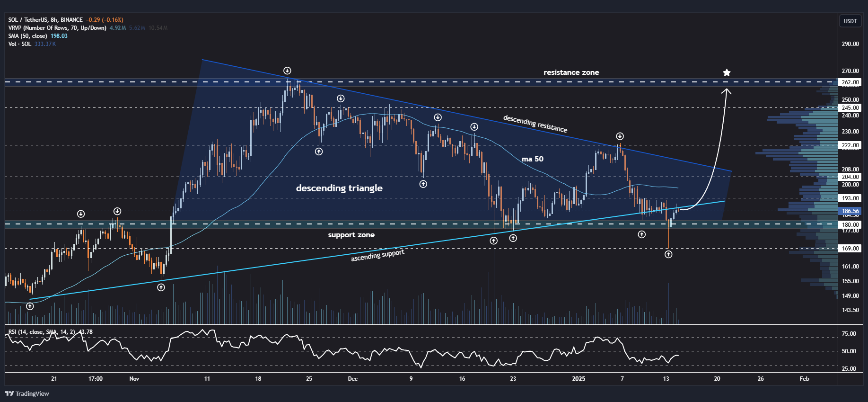This screenshot has width=868, height=402.
Task: Select the down-arrow marker above the highest peak
Action: pos(287,71)
